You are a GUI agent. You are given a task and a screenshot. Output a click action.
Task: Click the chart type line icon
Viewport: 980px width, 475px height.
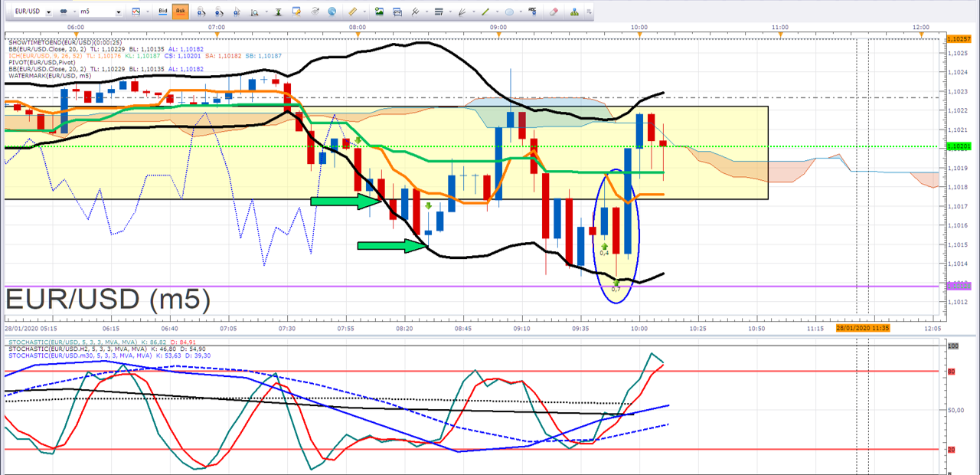click(136, 11)
